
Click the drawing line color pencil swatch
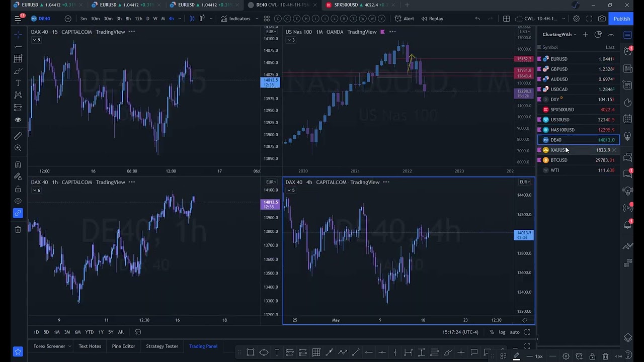(x=516, y=356)
